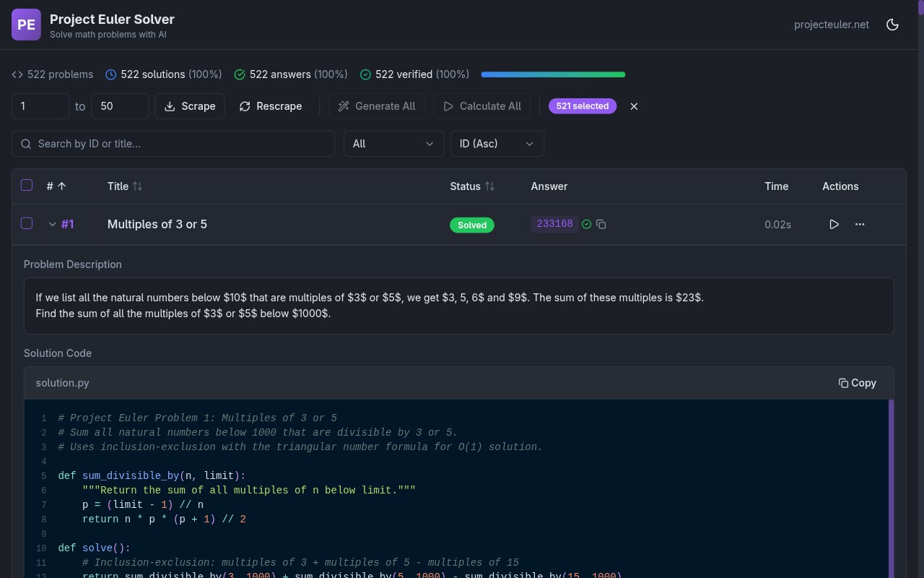Click the Solution Code heading

58,353
